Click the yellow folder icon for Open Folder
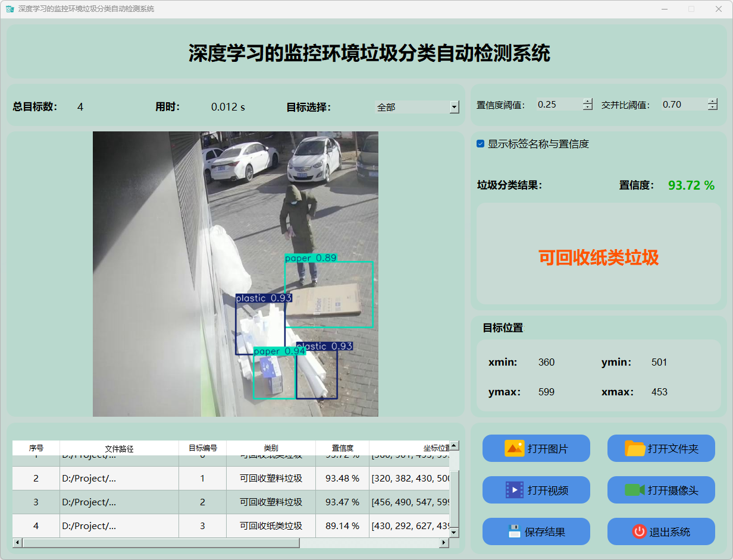 pos(635,448)
